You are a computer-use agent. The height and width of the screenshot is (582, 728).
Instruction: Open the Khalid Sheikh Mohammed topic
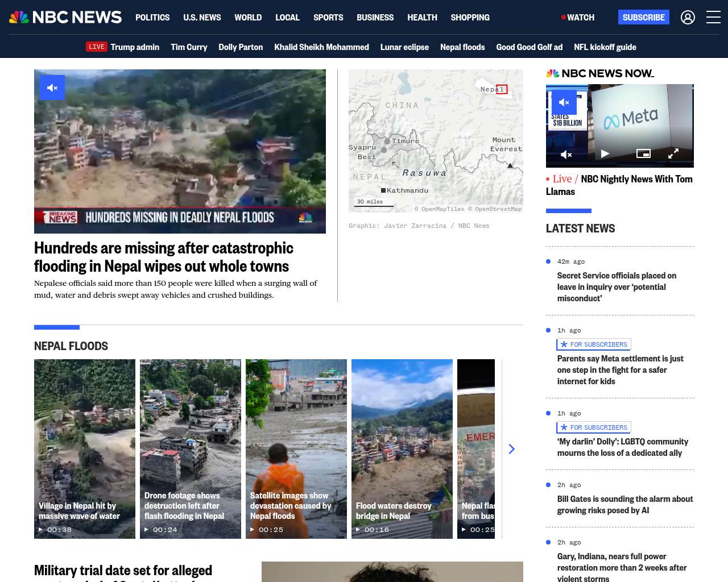click(x=321, y=47)
